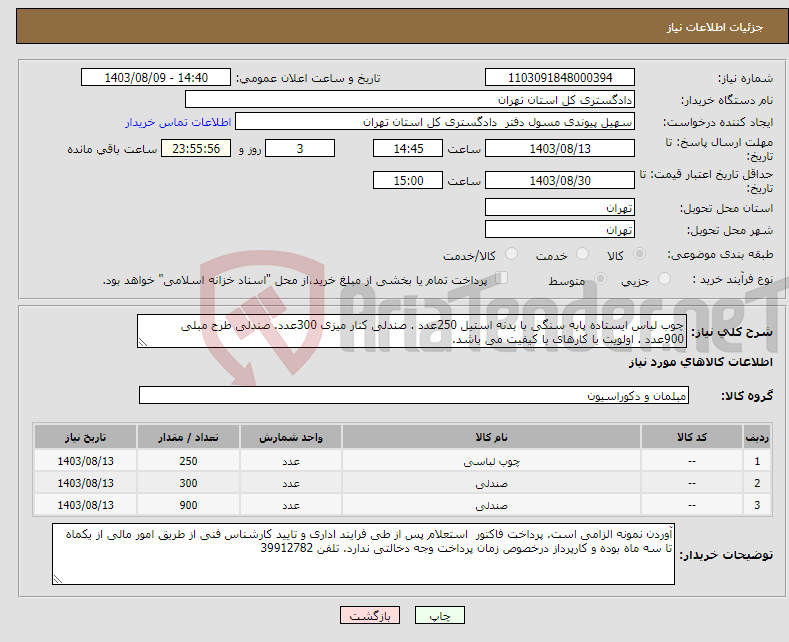
Task: Select the کالا radio button
Action: 639,254
